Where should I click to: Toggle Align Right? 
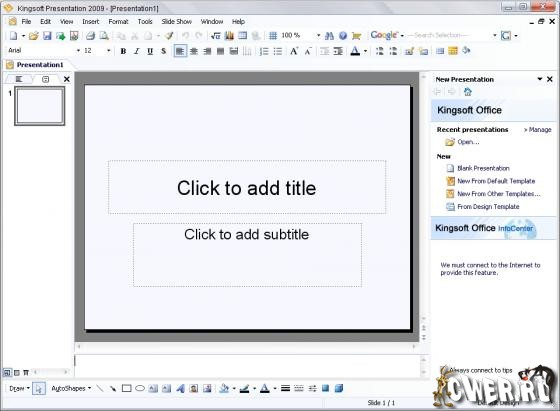(207, 51)
